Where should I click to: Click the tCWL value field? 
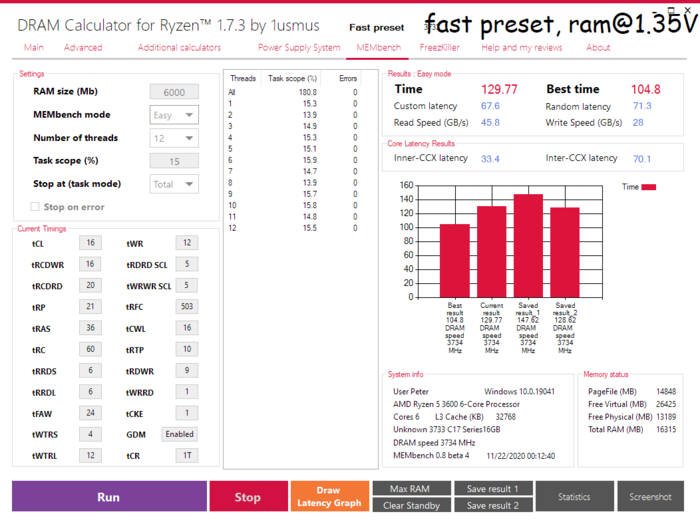187,328
